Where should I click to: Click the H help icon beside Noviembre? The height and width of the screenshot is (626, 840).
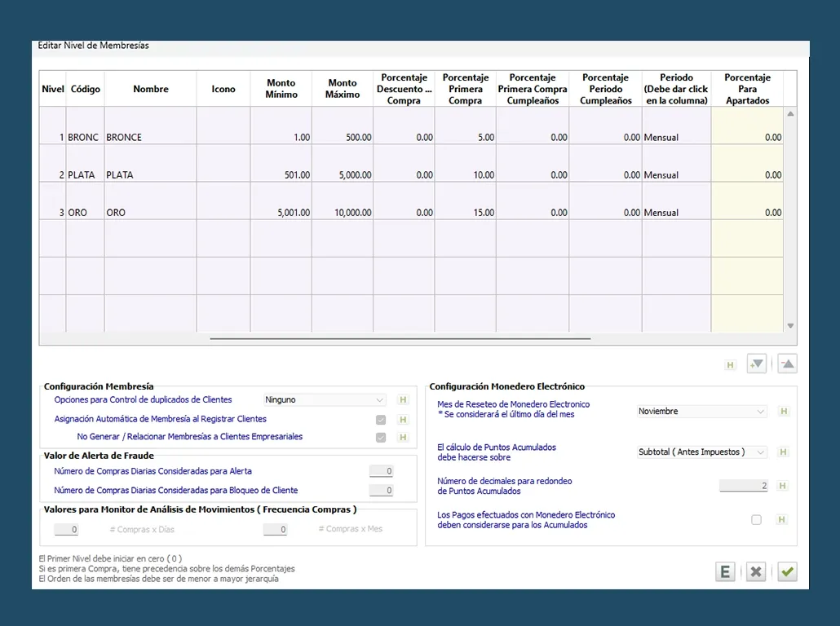pos(784,412)
